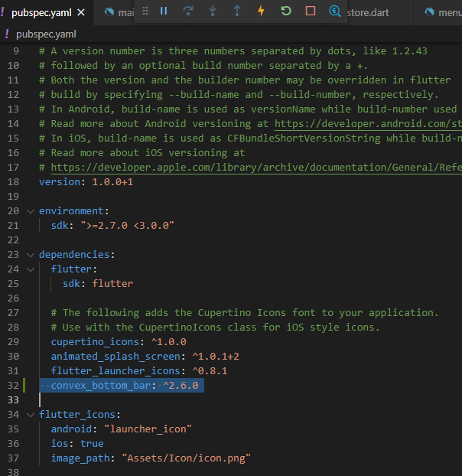The image size is (462, 476).
Task: Click the version key on line 18
Action: point(59,182)
